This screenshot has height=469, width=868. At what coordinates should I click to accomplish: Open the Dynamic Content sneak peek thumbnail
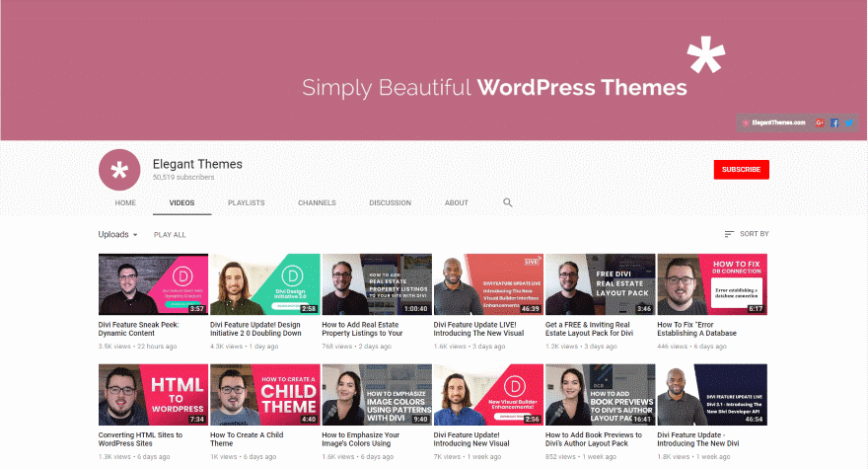point(153,284)
